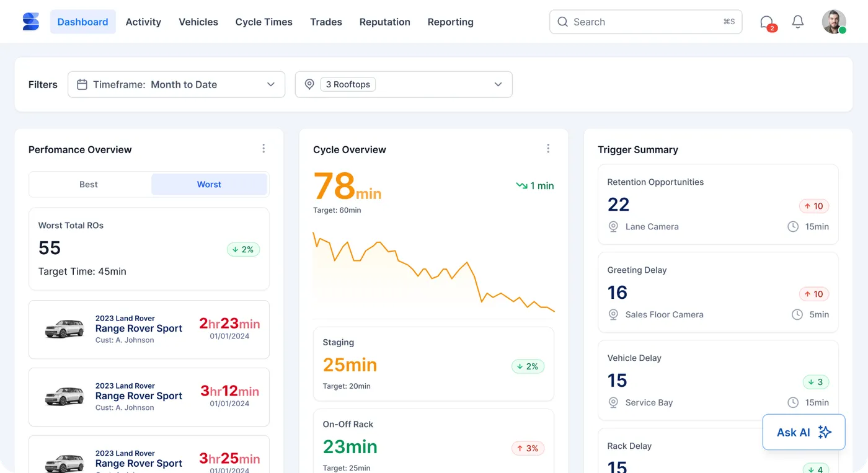The height and width of the screenshot is (473, 868).
Task: Open the 3hr12min Range Rover Sport entry
Action: 149,397
